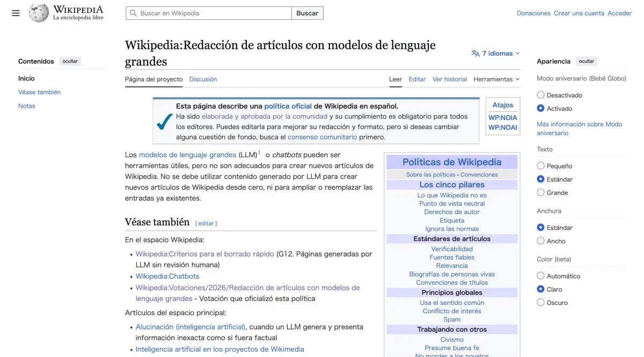This screenshot has width=644, height=357.
Task: Open the política oficial link
Action: click(x=288, y=106)
